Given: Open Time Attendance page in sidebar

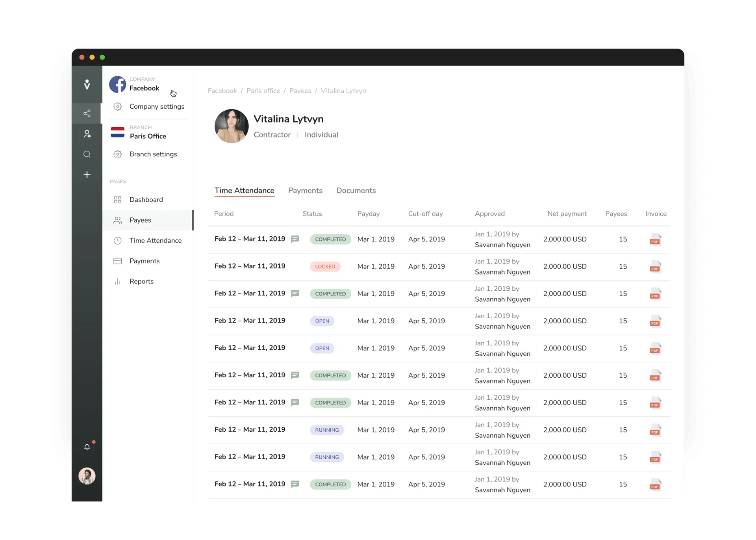Looking at the screenshot, I should pyautogui.click(x=155, y=241).
